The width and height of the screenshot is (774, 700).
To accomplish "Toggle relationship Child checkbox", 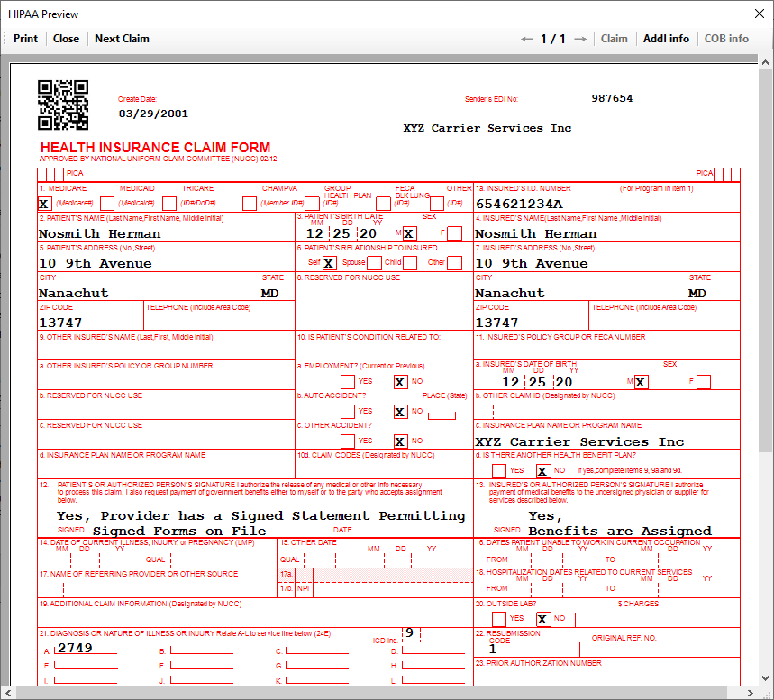I will click(x=410, y=263).
